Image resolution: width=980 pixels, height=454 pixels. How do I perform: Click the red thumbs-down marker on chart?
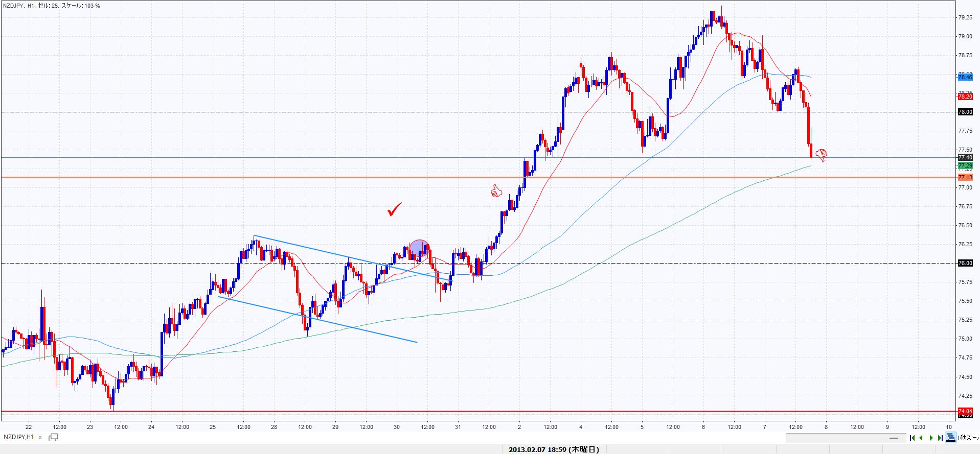[x=821, y=155]
